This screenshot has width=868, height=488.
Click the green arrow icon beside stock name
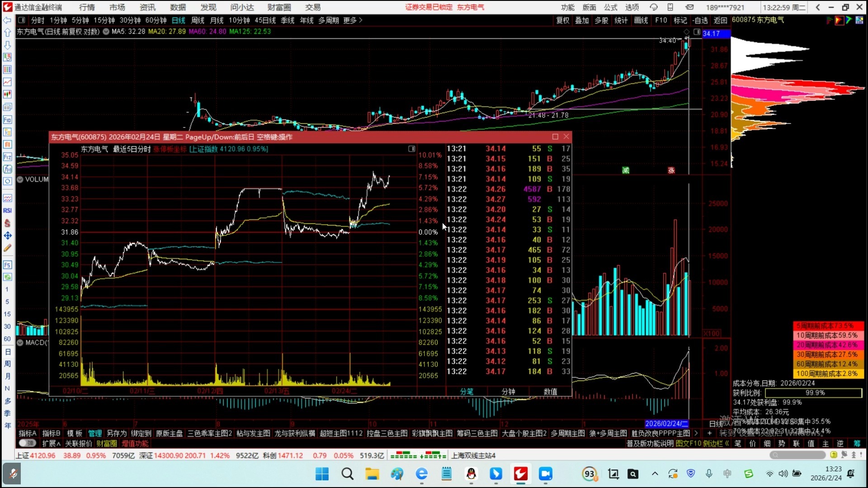(849, 20)
